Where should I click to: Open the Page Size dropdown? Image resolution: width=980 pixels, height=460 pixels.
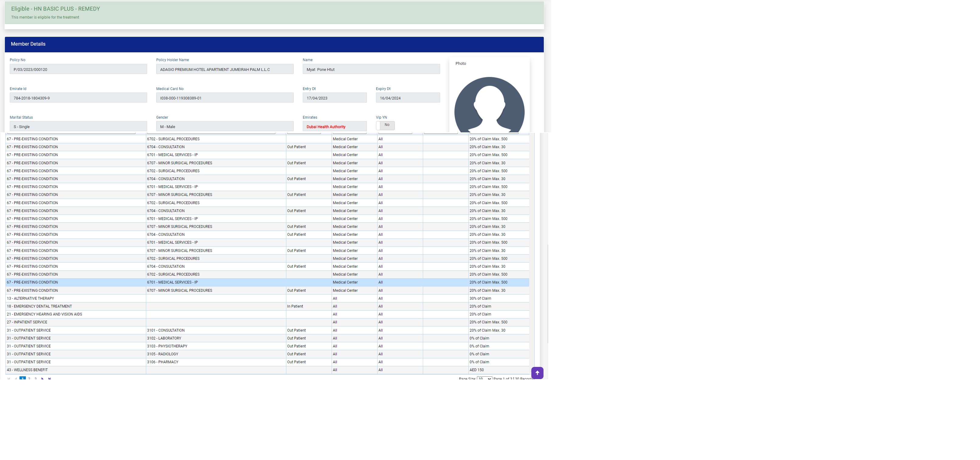point(484,378)
